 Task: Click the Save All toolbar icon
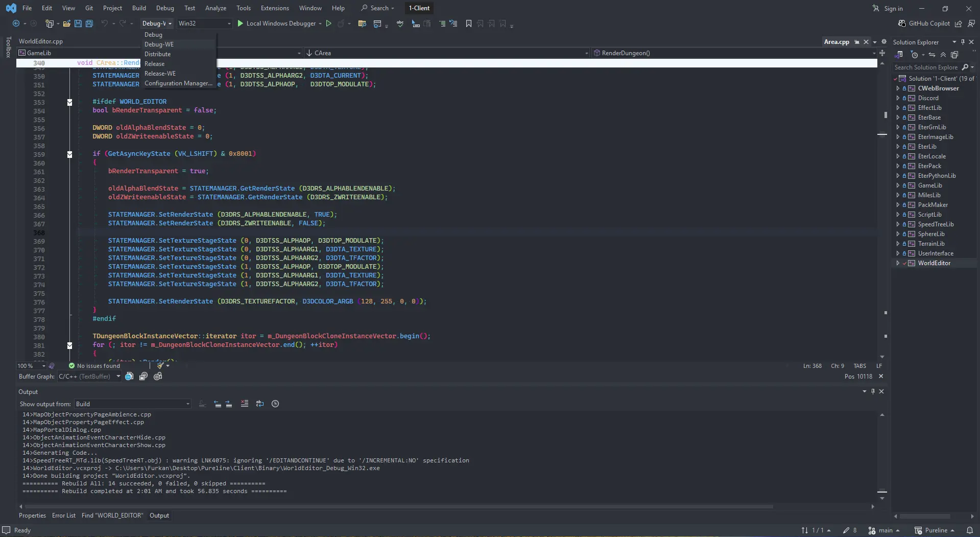coord(89,24)
